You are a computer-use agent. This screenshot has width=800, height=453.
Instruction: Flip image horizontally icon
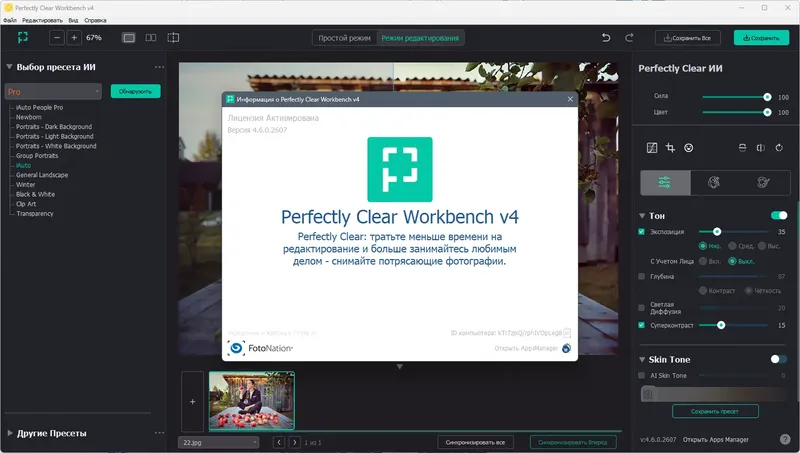(x=761, y=148)
